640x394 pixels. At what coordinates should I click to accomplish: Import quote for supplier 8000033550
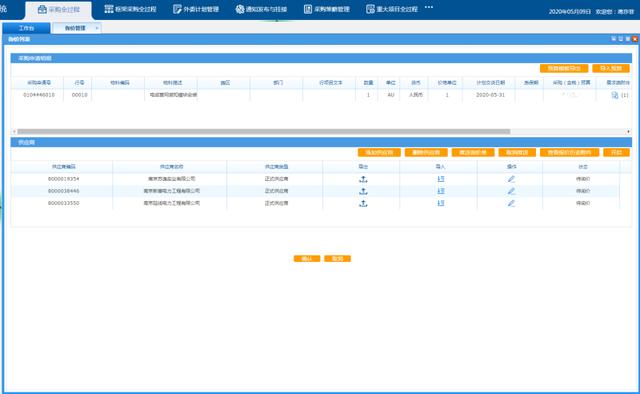click(440, 203)
